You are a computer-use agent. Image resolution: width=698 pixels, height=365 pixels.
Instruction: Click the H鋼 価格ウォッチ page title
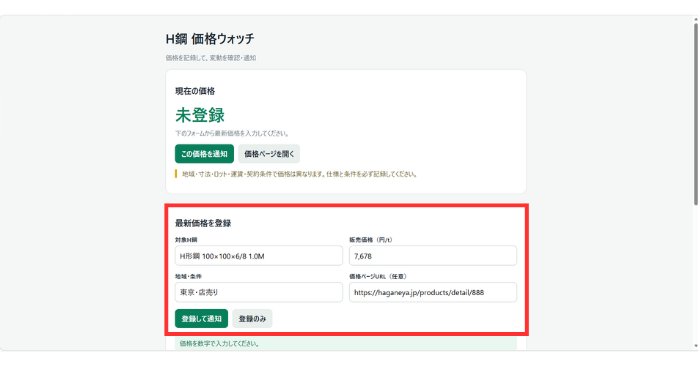[x=210, y=39]
